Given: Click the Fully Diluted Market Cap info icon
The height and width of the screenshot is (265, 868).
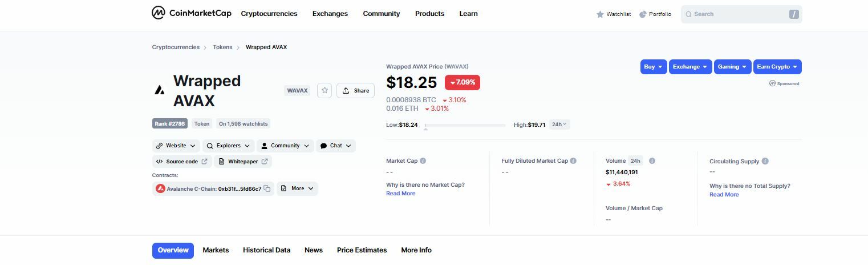Looking at the screenshot, I should tap(573, 161).
